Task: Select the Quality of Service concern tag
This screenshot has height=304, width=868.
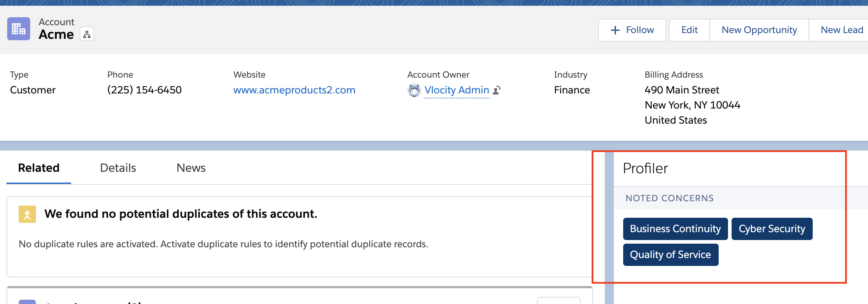Action: pyautogui.click(x=671, y=255)
